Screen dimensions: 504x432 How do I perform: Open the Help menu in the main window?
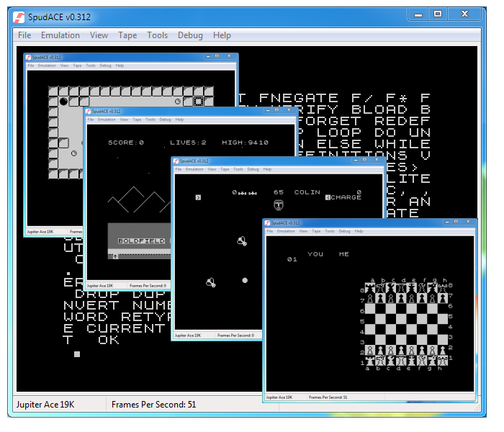pos(222,35)
